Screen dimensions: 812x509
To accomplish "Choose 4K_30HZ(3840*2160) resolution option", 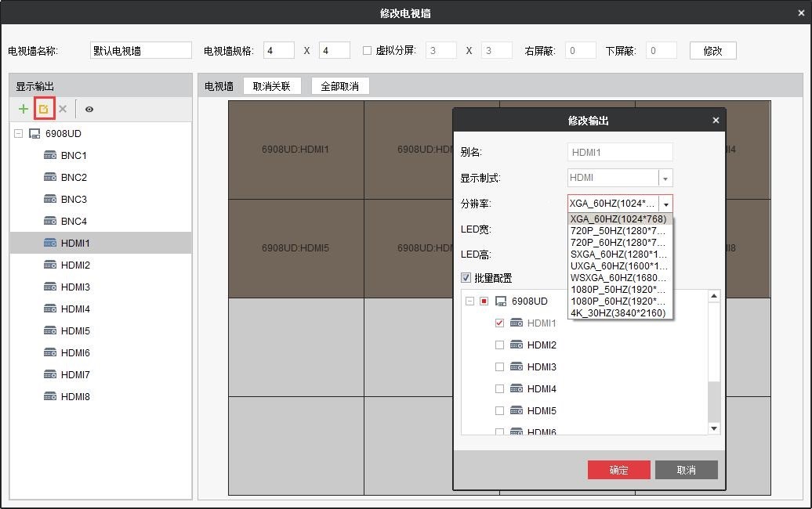I will 618,313.
